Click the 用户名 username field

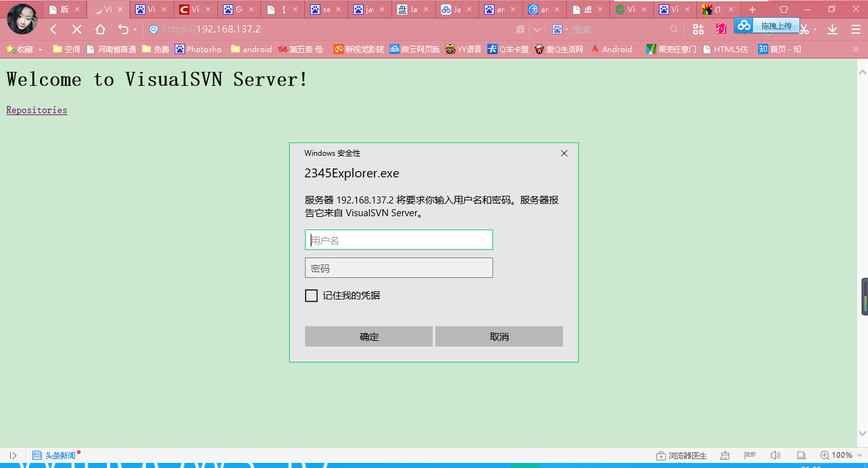tap(399, 240)
